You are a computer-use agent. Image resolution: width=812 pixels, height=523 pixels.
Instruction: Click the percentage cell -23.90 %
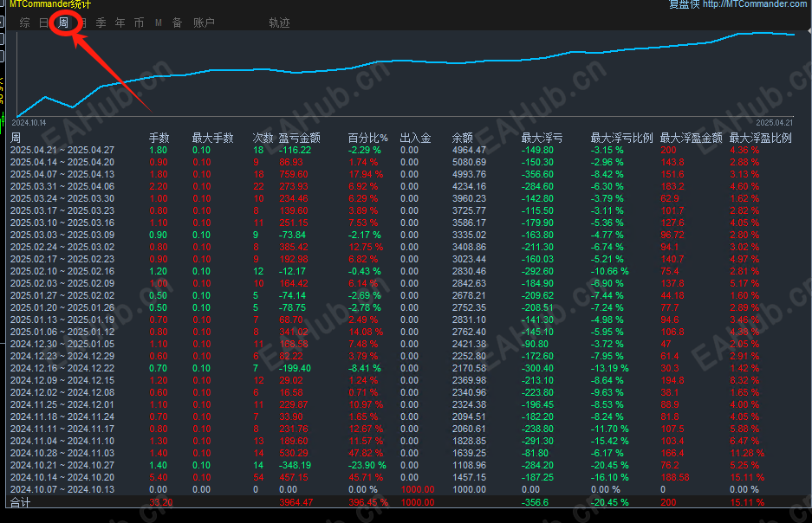(367, 465)
